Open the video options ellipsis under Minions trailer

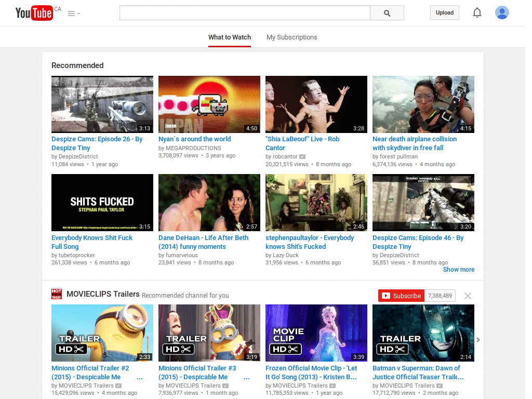coord(139,377)
